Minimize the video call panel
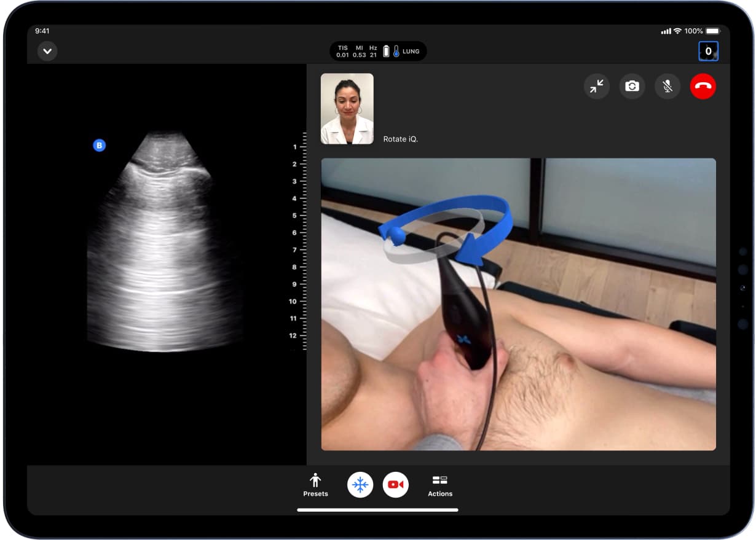 tap(596, 87)
